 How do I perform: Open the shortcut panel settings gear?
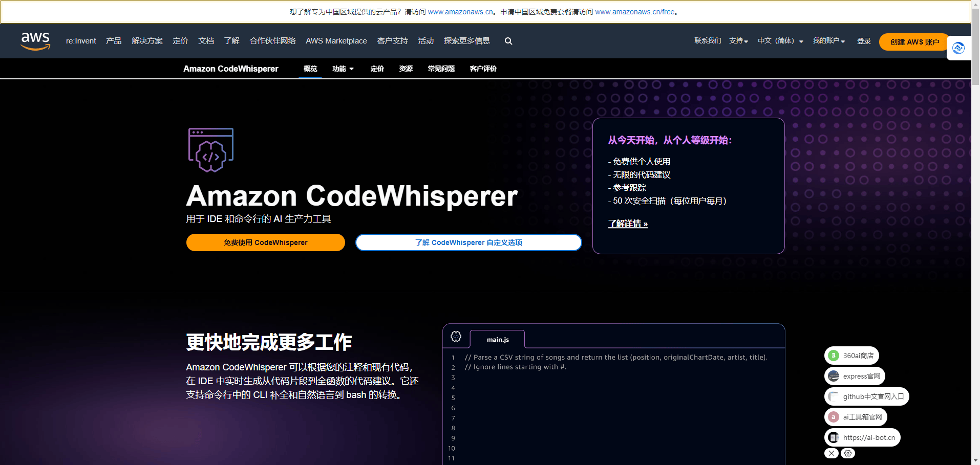coord(847,453)
